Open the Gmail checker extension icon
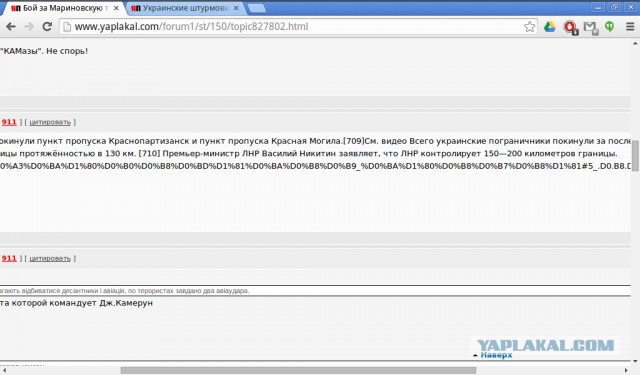Image resolution: width=640 pixels, height=375 pixels. (590, 27)
